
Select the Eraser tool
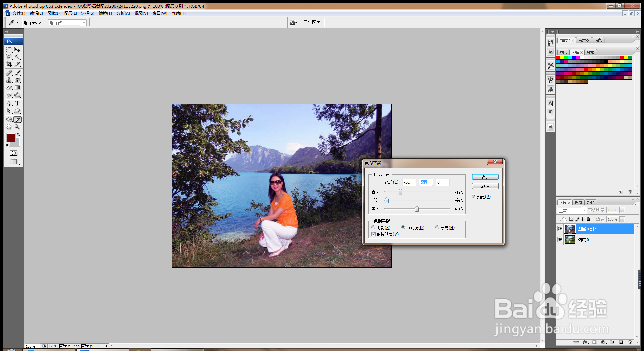(9, 88)
